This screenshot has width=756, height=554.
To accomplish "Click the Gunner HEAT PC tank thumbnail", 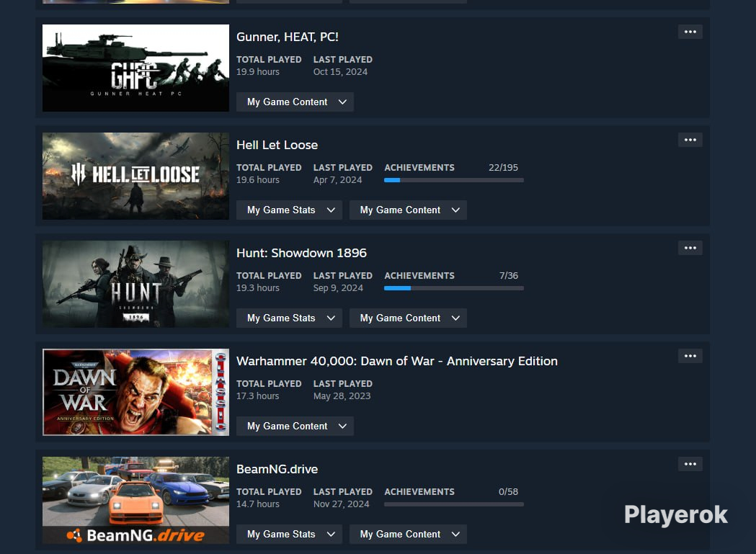I will pyautogui.click(x=136, y=68).
